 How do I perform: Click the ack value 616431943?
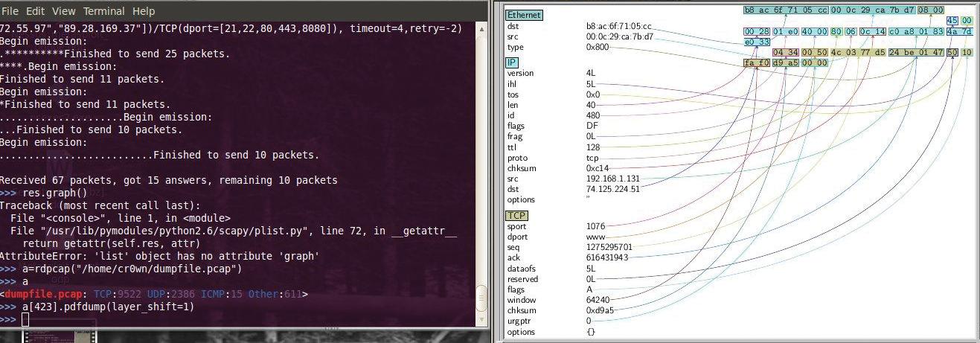606,257
